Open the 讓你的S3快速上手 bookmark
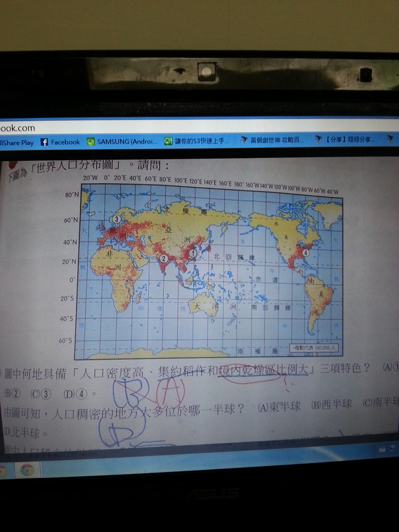399x532 pixels. pyautogui.click(x=202, y=141)
